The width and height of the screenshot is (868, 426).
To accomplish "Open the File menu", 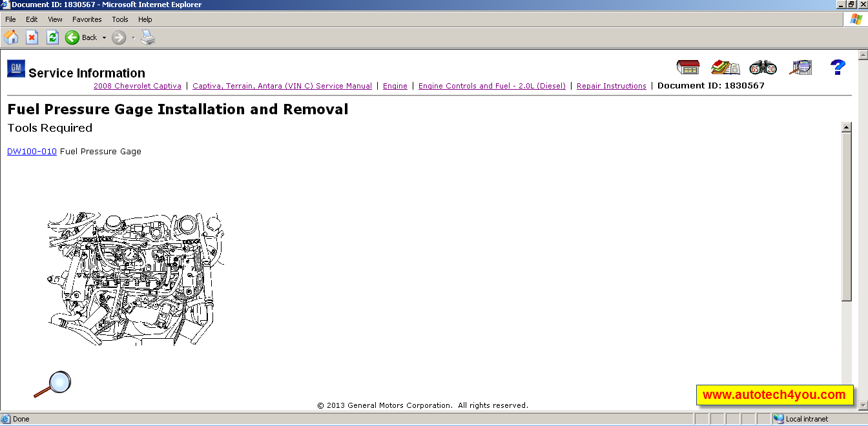I will (10, 19).
